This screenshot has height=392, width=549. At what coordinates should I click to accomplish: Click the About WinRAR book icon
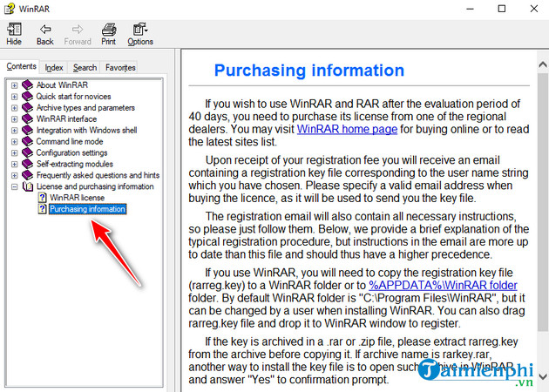pyautogui.click(x=27, y=85)
